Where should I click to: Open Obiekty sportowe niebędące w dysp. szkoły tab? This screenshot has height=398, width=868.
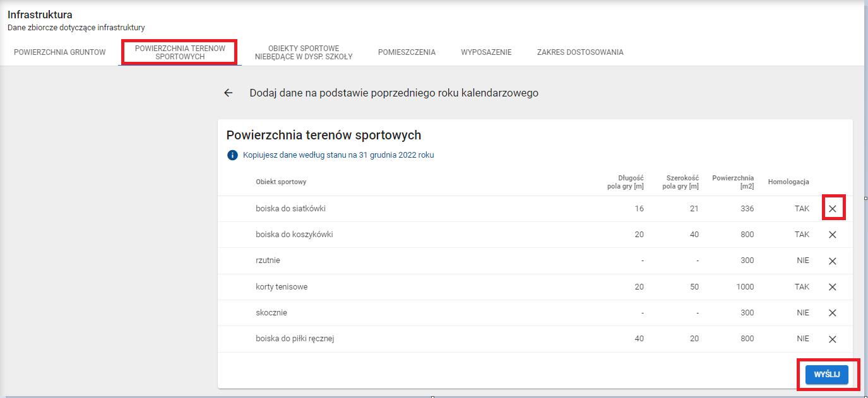click(304, 52)
